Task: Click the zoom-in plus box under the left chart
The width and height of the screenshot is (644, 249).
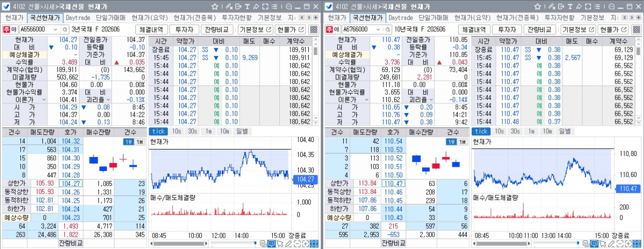Action: 306,244
